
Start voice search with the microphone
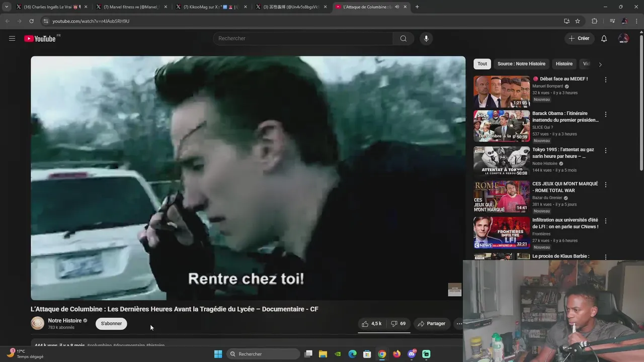pos(426,39)
